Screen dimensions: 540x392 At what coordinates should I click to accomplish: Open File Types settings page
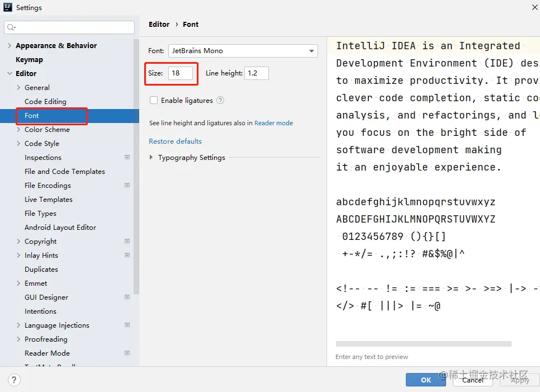[40, 214]
